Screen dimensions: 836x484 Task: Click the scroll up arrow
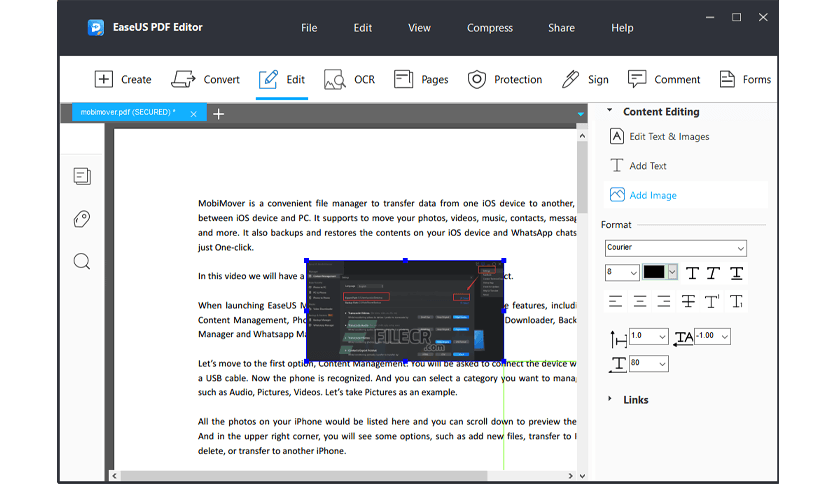click(x=582, y=136)
